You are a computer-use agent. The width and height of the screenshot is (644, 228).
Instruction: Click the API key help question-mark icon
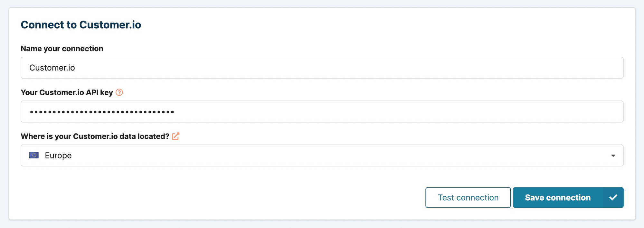119,92
